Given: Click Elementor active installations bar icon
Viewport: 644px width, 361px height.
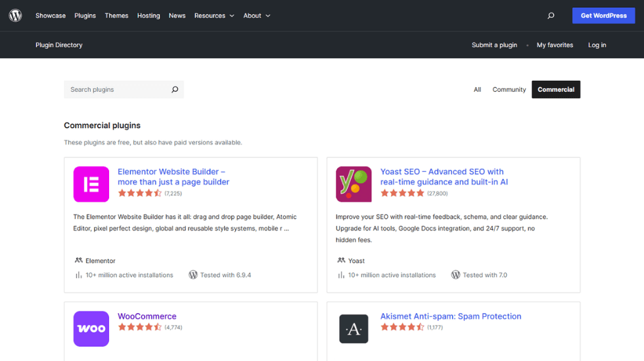Looking at the screenshot, I should (x=78, y=275).
